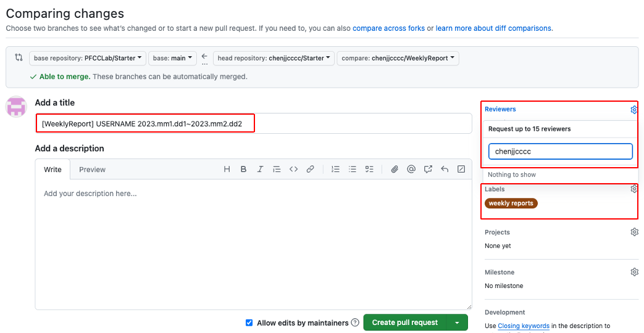Click the Projects heading text
This screenshot has width=644, height=333.
pyautogui.click(x=497, y=232)
